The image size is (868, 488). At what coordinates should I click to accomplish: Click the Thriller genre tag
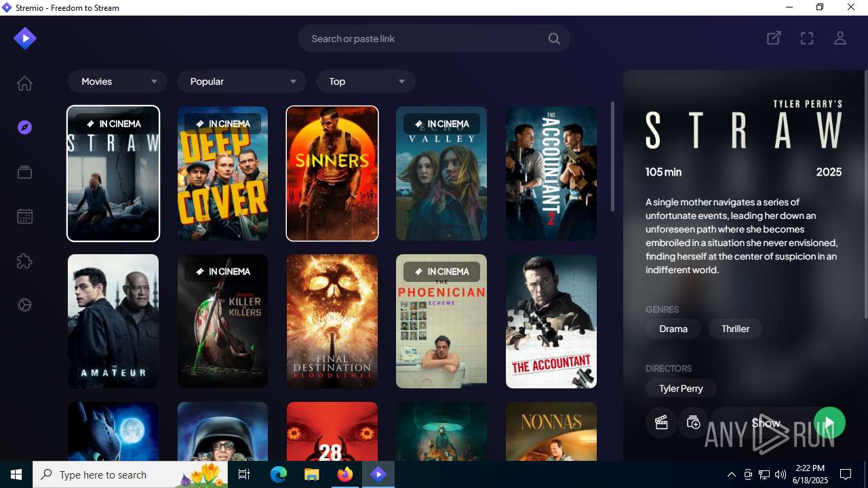pyautogui.click(x=735, y=329)
